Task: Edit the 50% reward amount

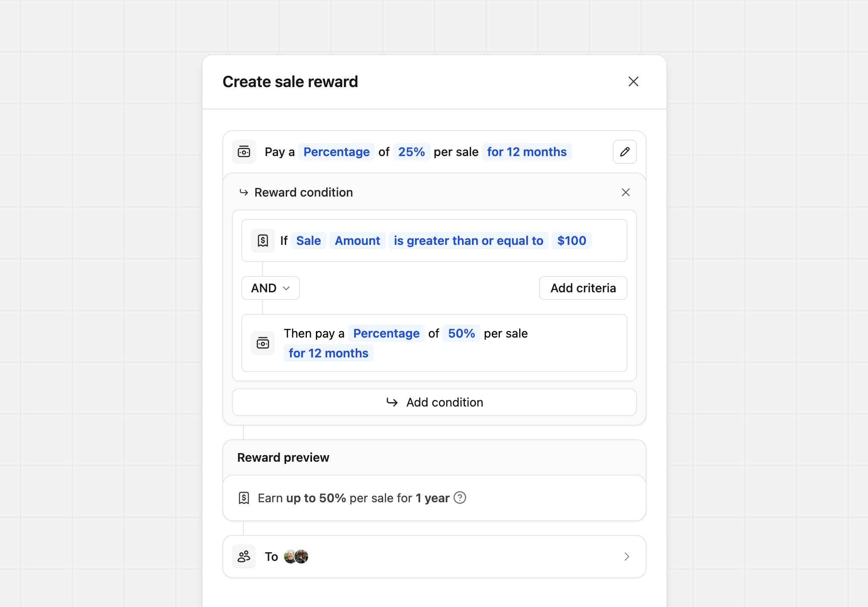Action: point(461,333)
